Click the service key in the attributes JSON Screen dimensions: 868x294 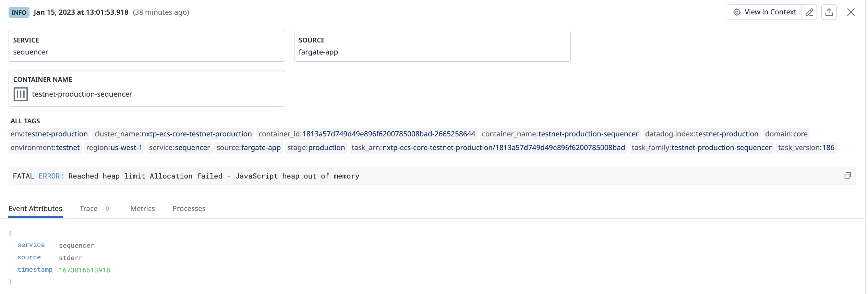(31, 245)
